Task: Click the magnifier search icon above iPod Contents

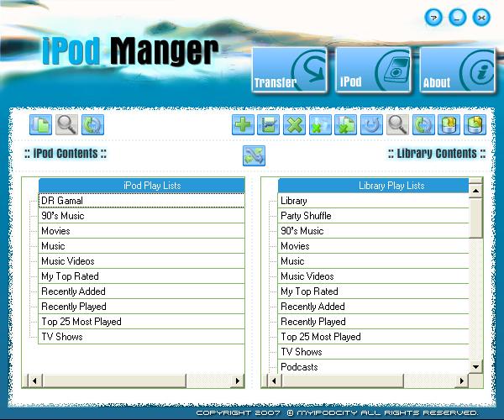Action: [66, 124]
